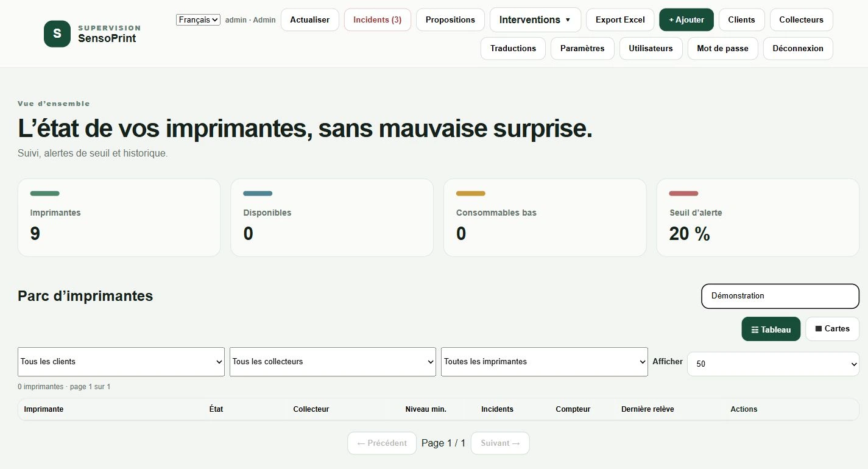Click the Imprimante column header
Image resolution: width=868 pixels, height=469 pixels.
point(44,409)
